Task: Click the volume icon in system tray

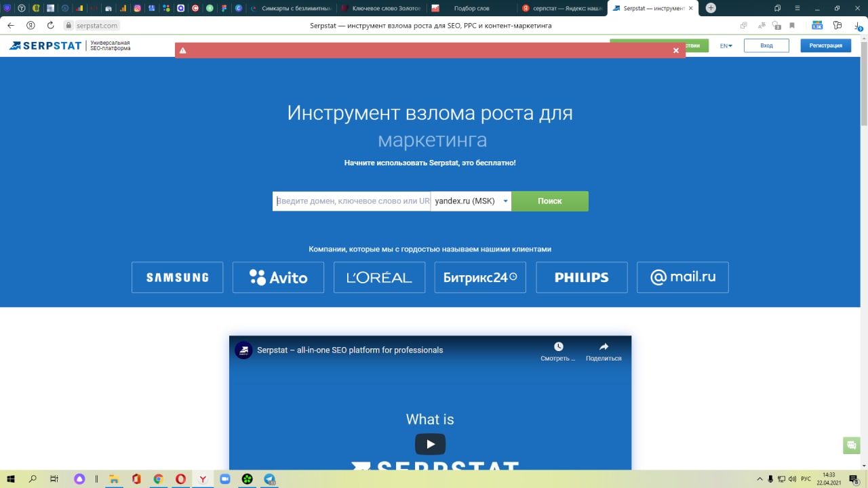Action: click(x=792, y=479)
